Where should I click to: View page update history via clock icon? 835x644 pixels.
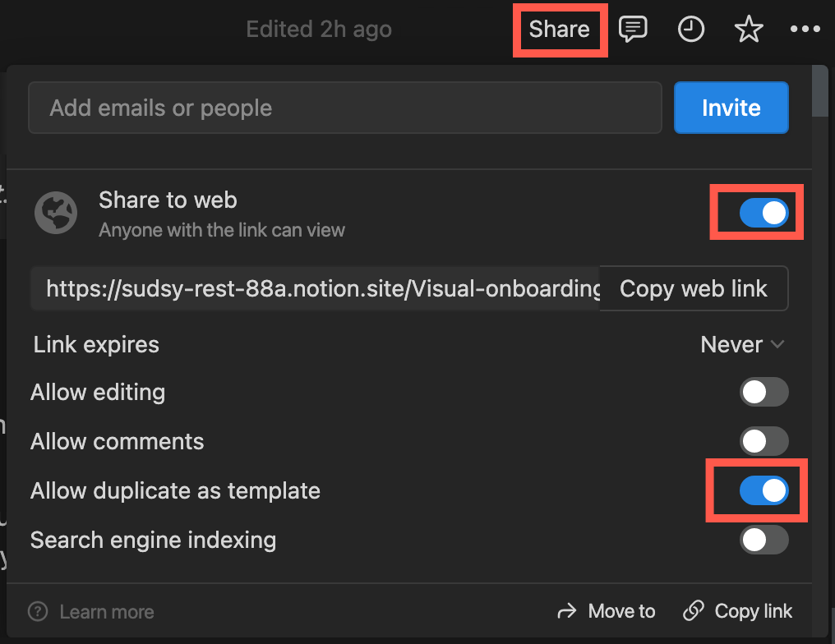(691, 29)
